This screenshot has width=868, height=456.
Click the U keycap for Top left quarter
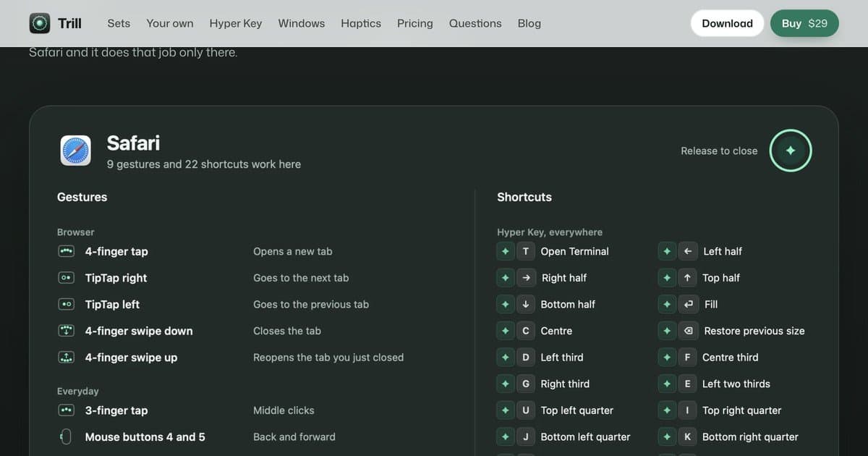(526, 410)
